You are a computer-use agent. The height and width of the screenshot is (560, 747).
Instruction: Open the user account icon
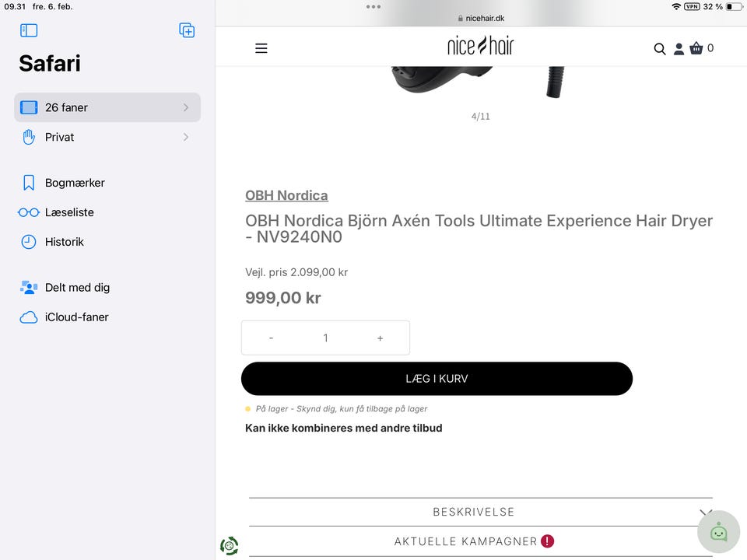click(x=679, y=49)
